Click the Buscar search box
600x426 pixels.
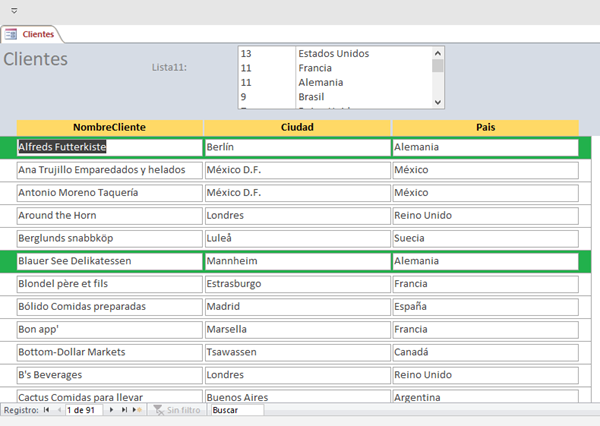pos(237,410)
